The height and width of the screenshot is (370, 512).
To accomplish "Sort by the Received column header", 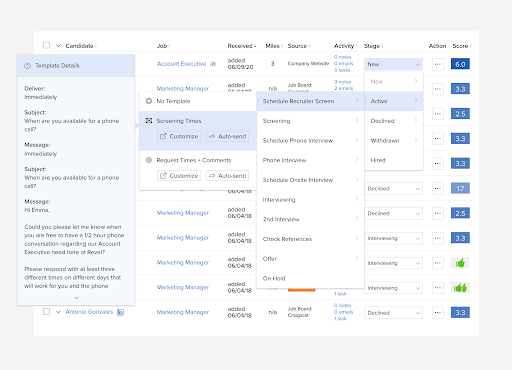I will pos(242,46).
